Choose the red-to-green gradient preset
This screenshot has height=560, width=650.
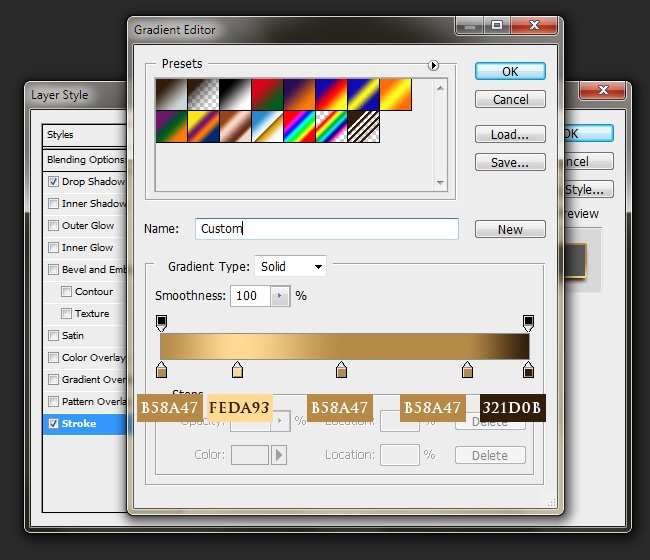pos(267,95)
